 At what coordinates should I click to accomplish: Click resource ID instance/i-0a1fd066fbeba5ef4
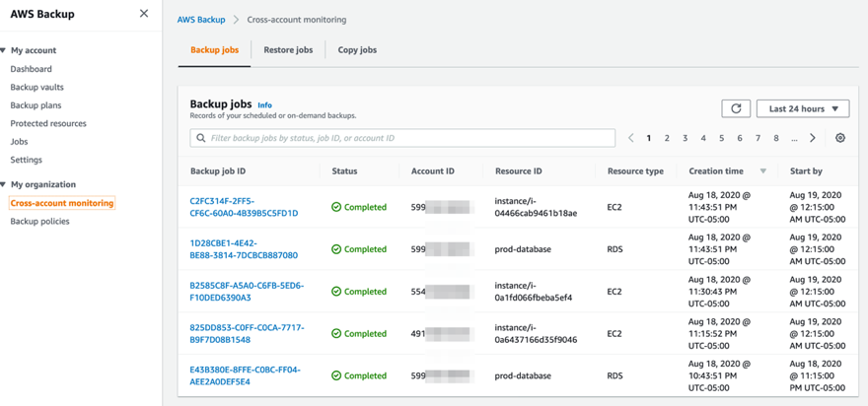[x=534, y=291]
